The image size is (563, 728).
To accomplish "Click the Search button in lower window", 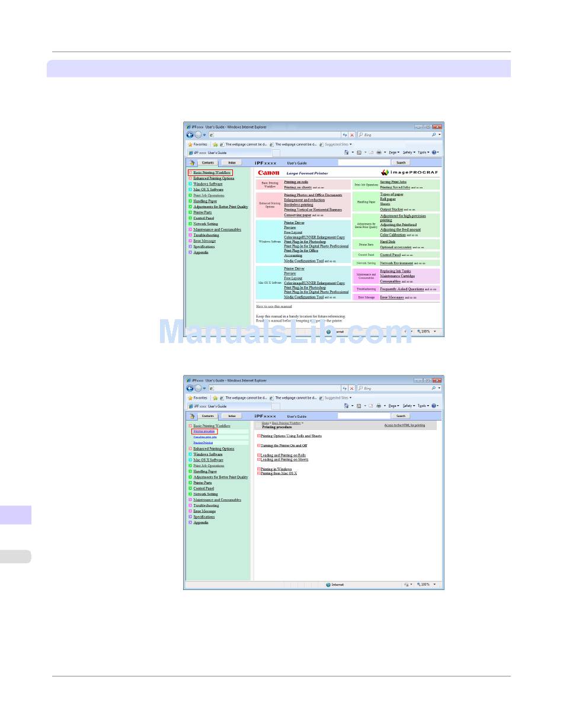I will click(401, 416).
